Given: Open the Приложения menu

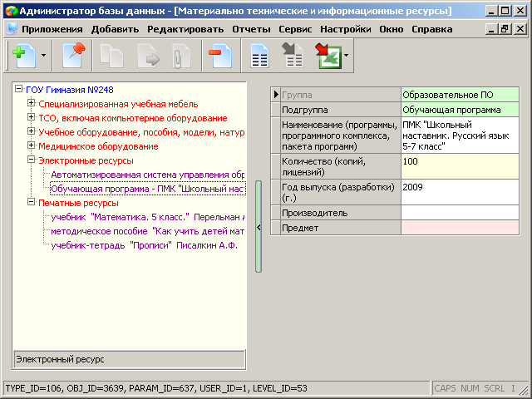Looking at the screenshot, I should (52, 30).
